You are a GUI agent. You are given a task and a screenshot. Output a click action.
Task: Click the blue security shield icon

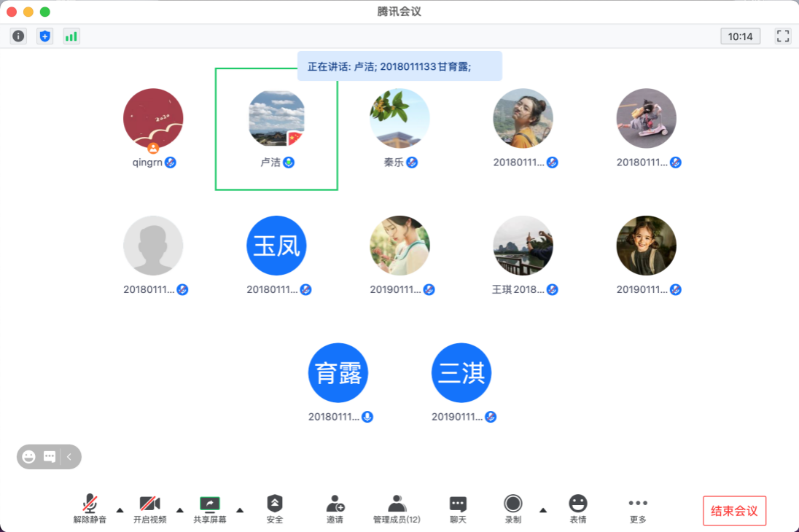[45, 36]
